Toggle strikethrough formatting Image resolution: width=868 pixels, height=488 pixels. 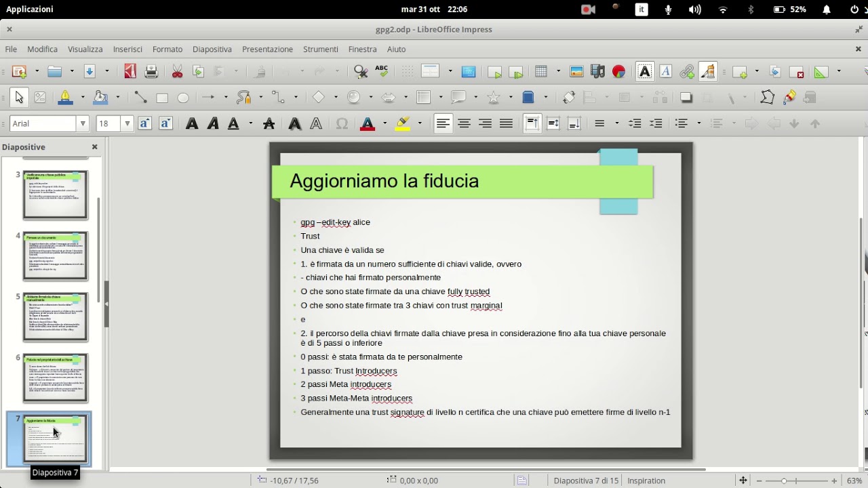pyautogui.click(x=269, y=123)
